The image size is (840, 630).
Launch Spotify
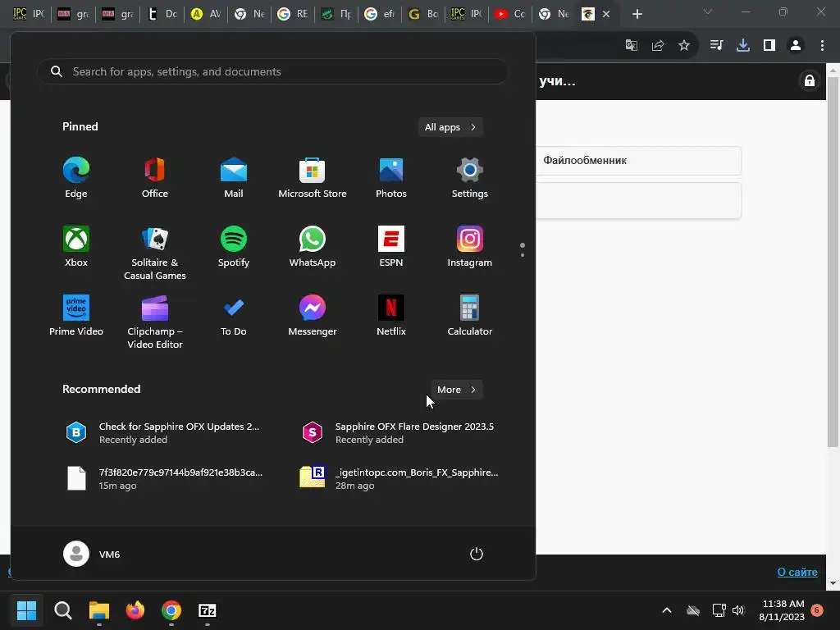coord(234,246)
